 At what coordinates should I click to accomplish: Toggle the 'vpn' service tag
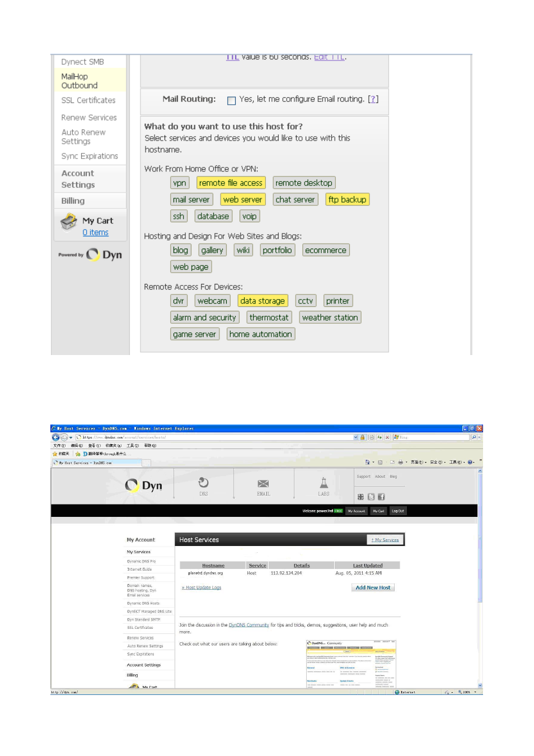pos(180,183)
